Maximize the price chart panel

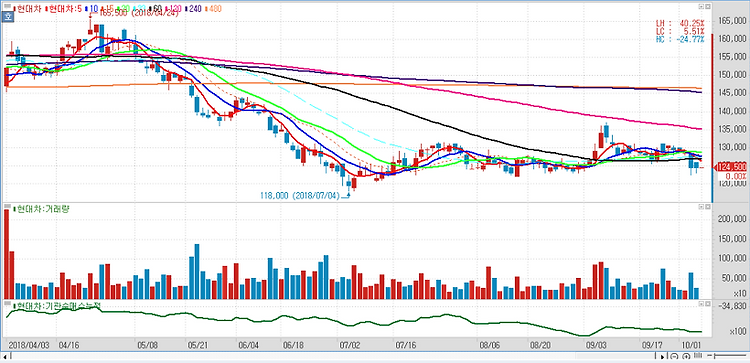click(x=708, y=7)
